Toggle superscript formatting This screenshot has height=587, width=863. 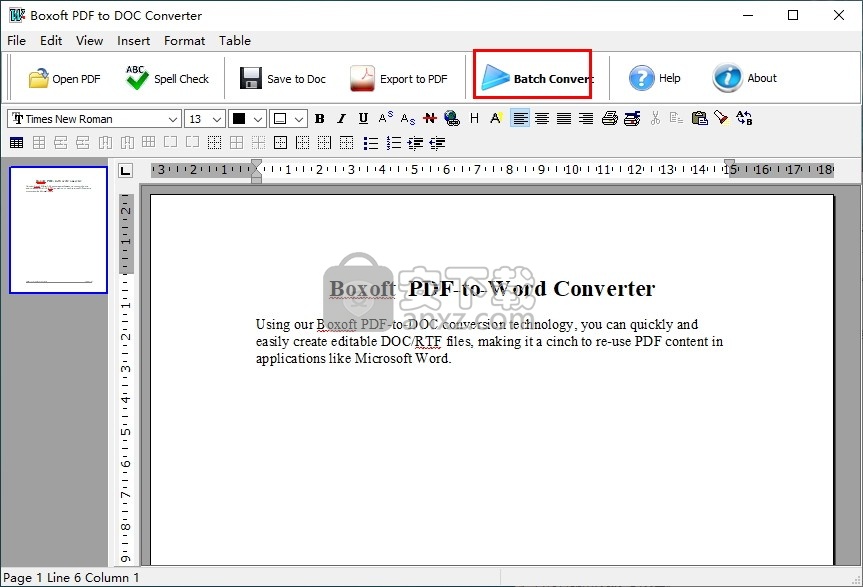point(385,118)
